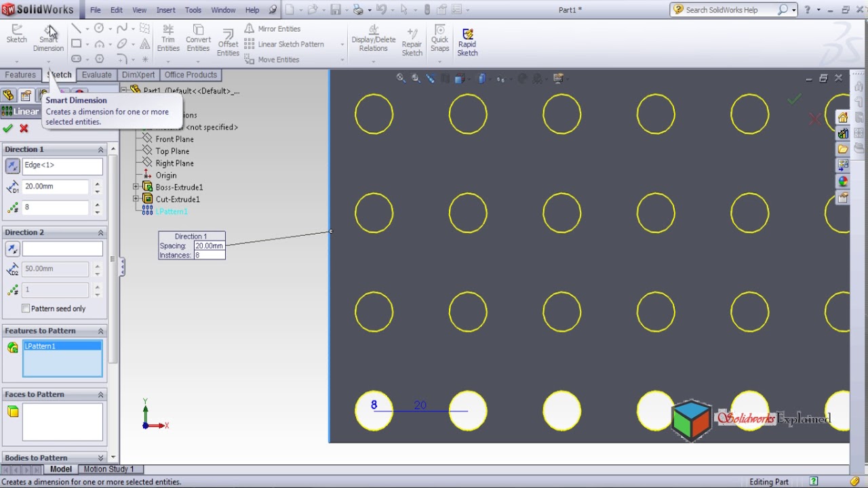Choose the Line sketch tool

click(x=76, y=28)
